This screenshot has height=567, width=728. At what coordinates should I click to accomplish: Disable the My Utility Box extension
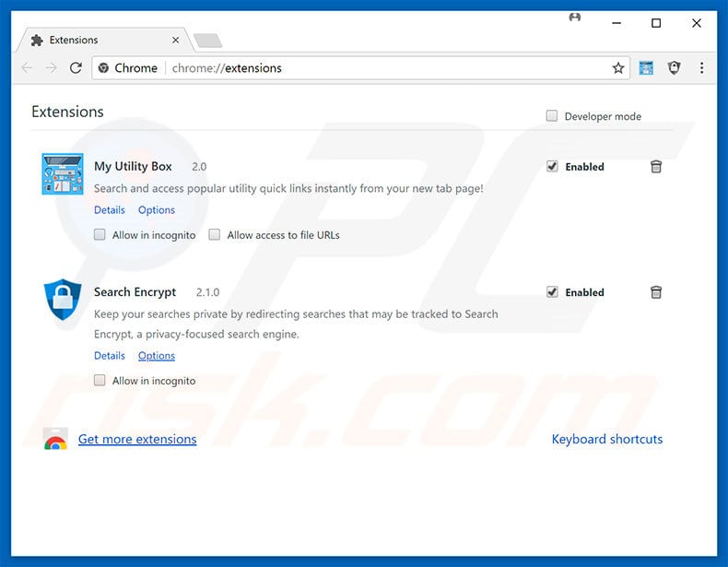pos(552,166)
